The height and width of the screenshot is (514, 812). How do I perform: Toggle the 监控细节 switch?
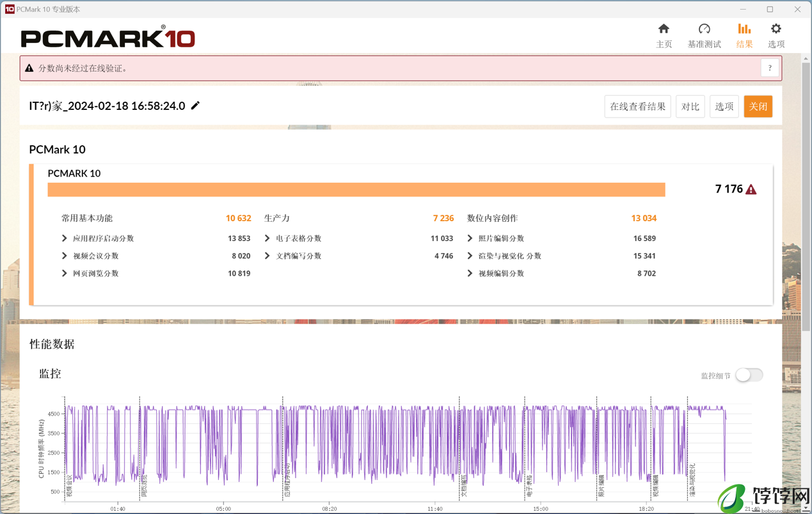pos(749,375)
